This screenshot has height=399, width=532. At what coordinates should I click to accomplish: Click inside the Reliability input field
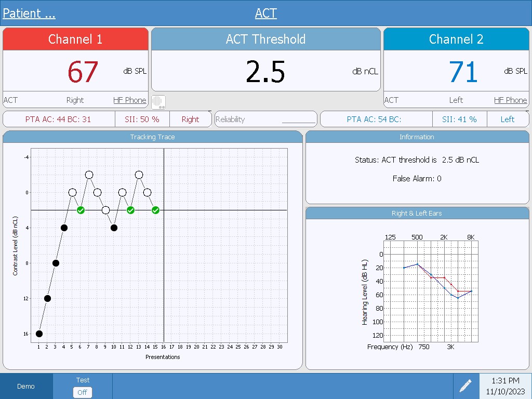tap(265, 118)
